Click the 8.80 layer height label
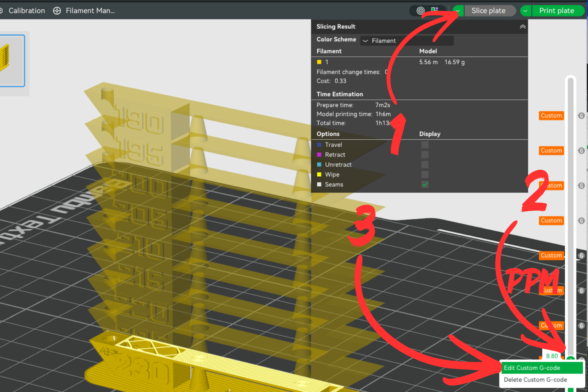The height and width of the screenshot is (392, 588). click(x=552, y=356)
